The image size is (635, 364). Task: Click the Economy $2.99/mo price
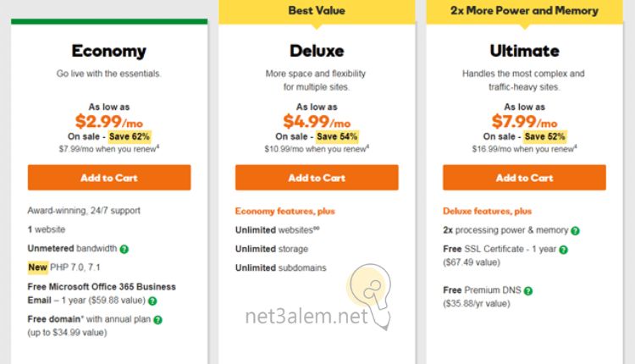[x=109, y=120]
